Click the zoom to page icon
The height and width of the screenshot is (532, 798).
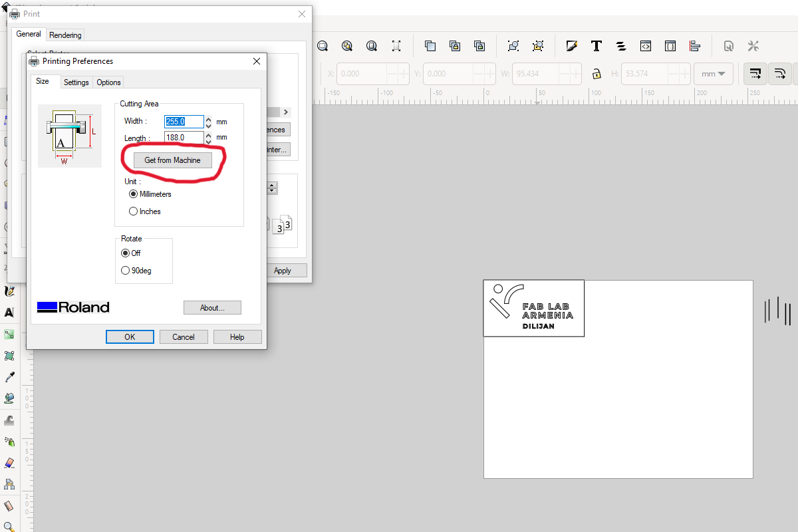(x=372, y=46)
